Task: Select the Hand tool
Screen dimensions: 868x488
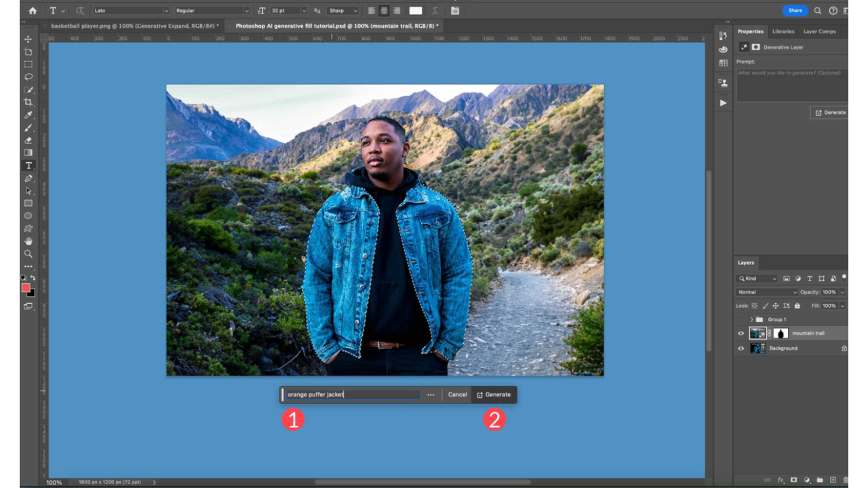Action: point(28,241)
